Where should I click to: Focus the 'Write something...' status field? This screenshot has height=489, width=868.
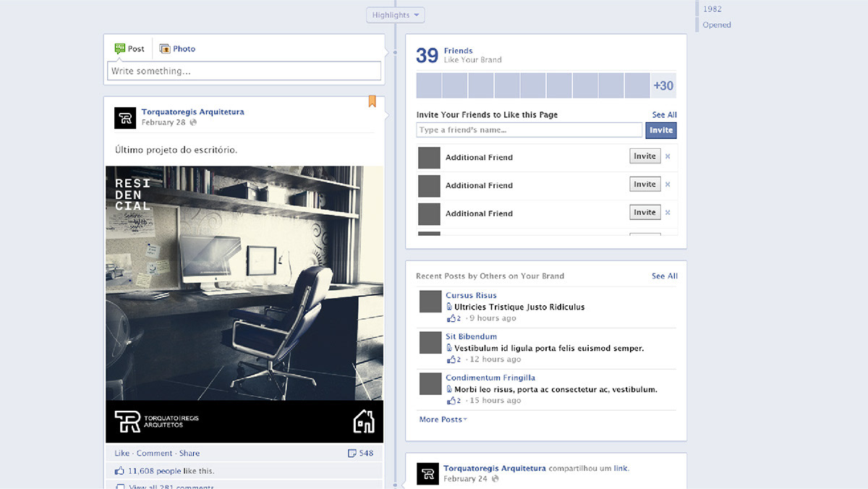pyautogui.click(x=244, y=71)
